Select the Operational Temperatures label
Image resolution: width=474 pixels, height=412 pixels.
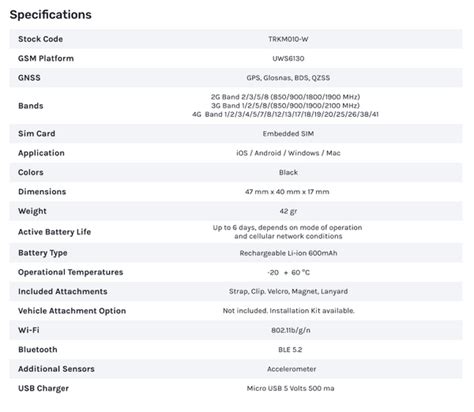(71, 272)
